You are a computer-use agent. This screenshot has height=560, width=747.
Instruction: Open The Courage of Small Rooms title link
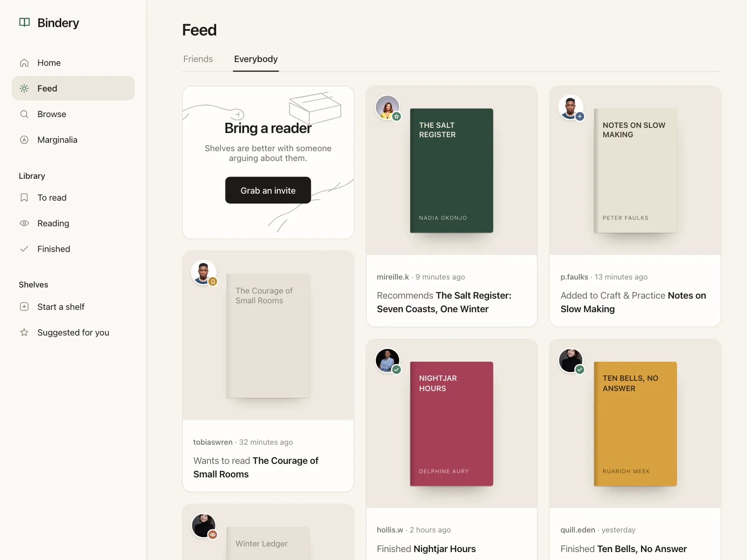[256, 468]
